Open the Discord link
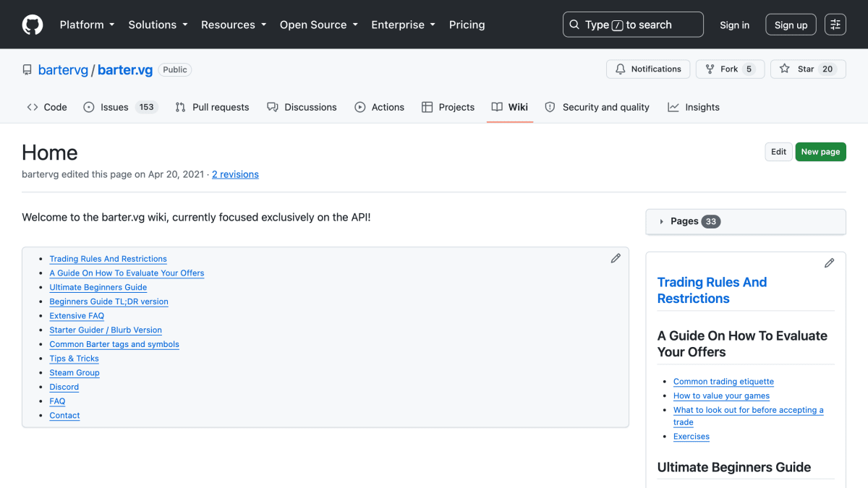 click(x=64, y=387)
